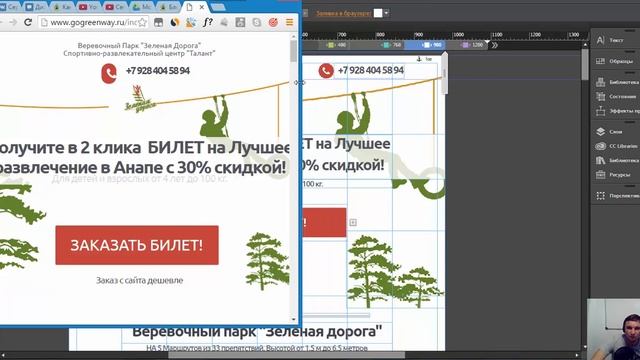Bookmark the page with the star icon

coord(142,22)
